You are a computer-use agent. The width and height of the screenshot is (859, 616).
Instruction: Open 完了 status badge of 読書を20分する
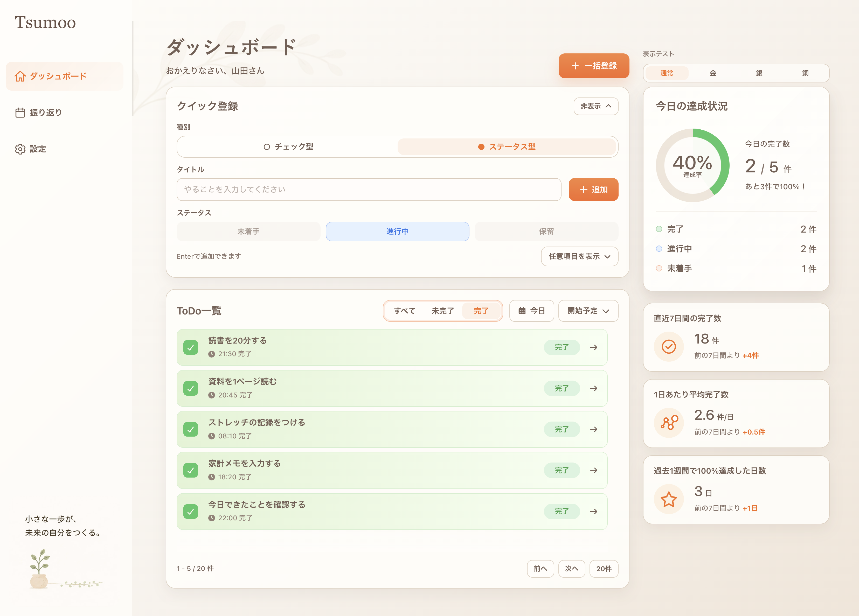pos(562,347)
